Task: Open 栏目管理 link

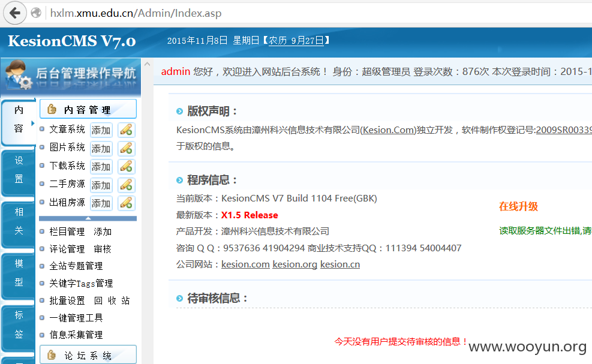Action: pos(67,231)
